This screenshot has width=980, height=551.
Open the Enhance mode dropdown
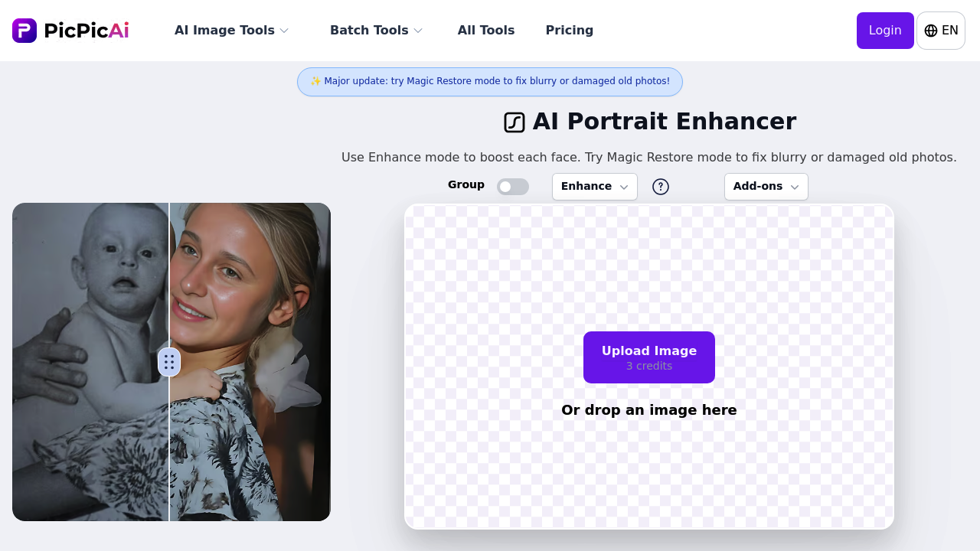(x=594, y=186)
